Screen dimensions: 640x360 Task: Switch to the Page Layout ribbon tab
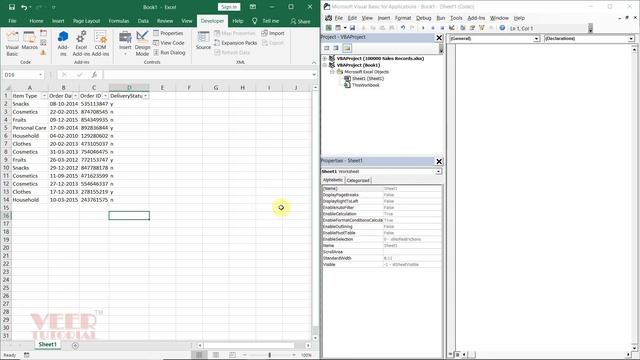[x=87, y=21]
